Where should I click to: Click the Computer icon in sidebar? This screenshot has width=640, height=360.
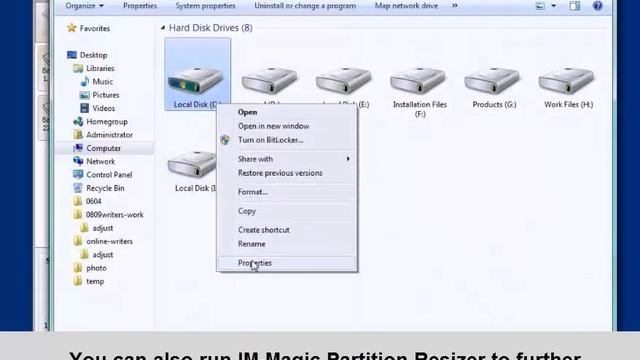tap(78, 148)
